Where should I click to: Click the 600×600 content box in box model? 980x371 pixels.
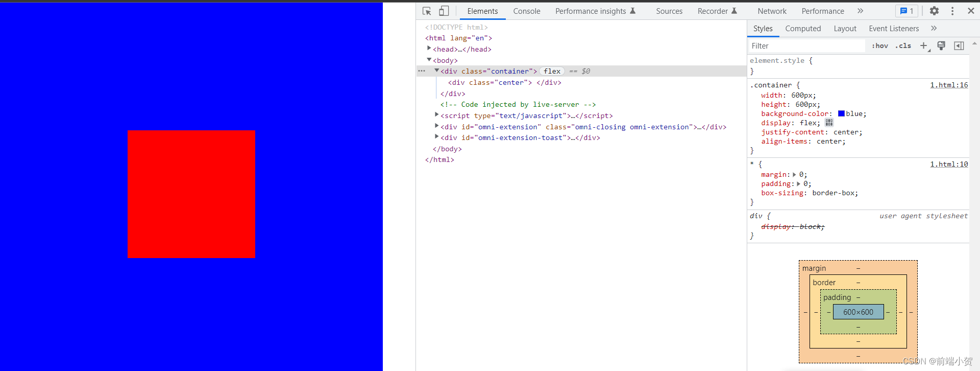858,312
